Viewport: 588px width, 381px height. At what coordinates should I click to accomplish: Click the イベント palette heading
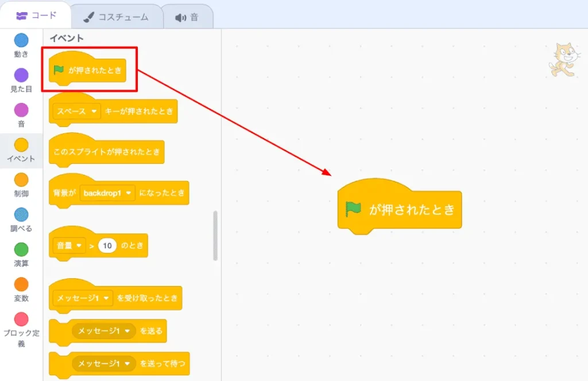(x=67, y=38)
